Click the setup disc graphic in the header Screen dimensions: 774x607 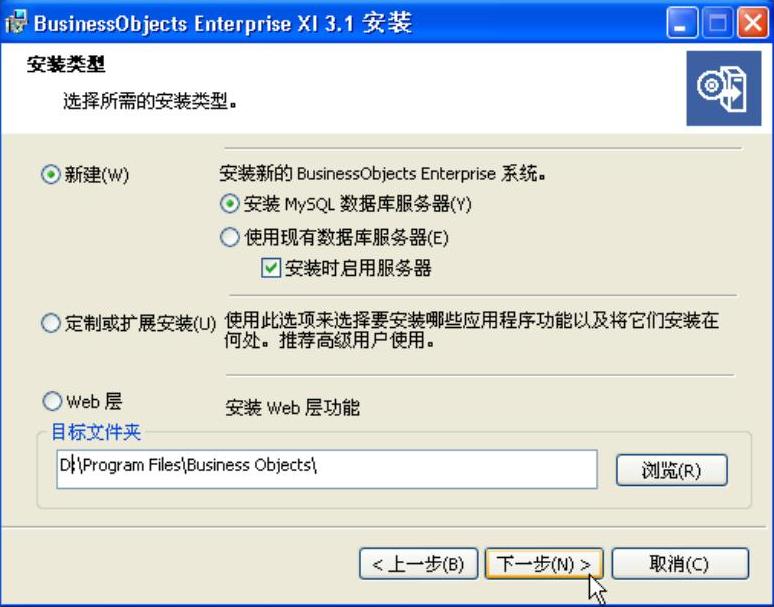[724, 88]
